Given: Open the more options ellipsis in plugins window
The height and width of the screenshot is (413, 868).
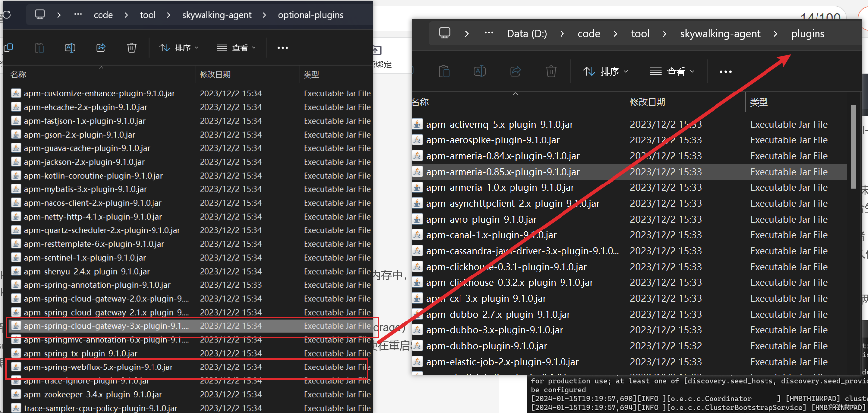Looking at the screenshot, I should click(726, 72).
